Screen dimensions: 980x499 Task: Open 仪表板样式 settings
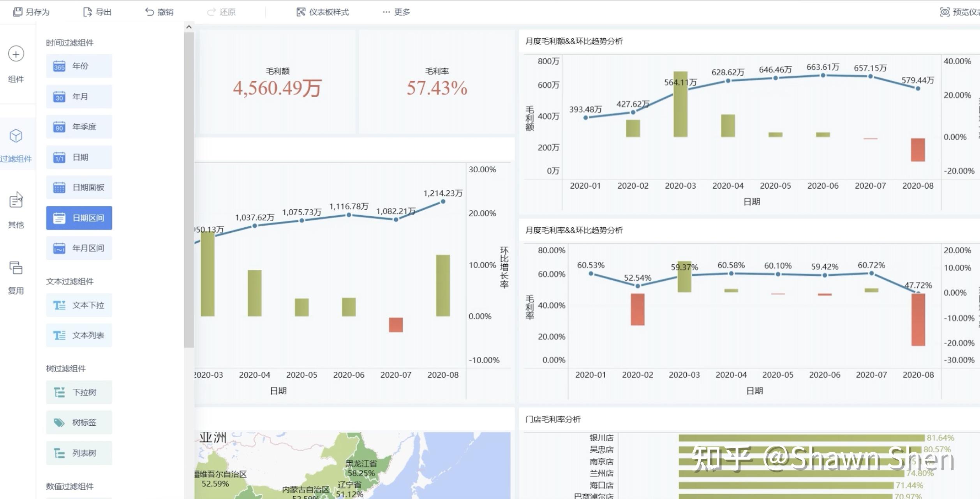pos(323,12)
